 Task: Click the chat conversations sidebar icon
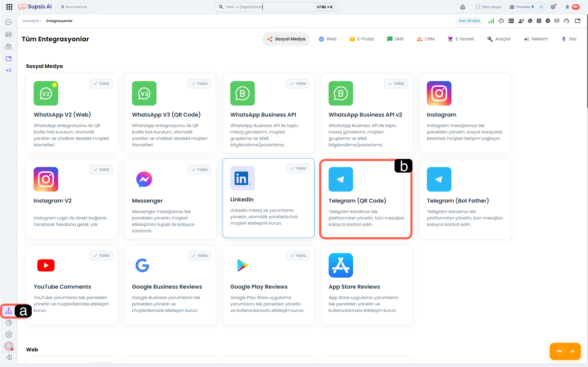click(8, 22)
